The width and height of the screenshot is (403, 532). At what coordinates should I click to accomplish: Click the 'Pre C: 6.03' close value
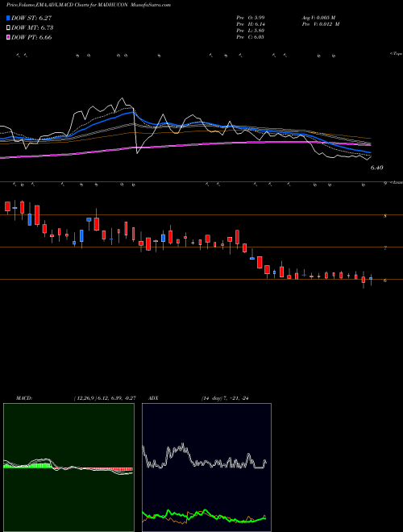click(251, 37)
